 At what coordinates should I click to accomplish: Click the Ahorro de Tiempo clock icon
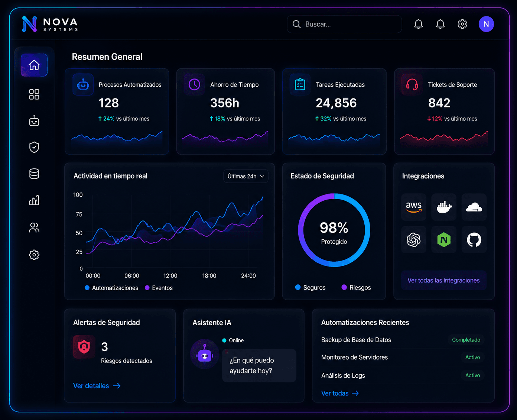195,85
